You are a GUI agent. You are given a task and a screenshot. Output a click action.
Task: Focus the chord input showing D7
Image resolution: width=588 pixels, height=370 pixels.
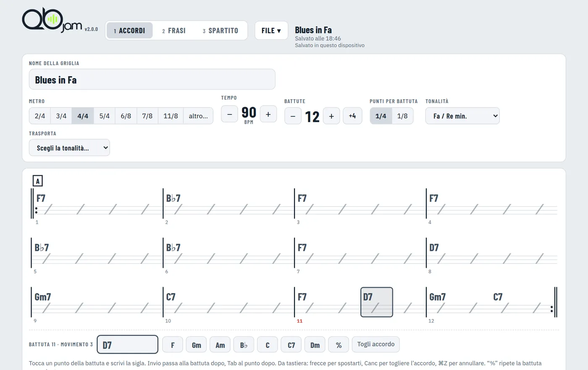128,345
